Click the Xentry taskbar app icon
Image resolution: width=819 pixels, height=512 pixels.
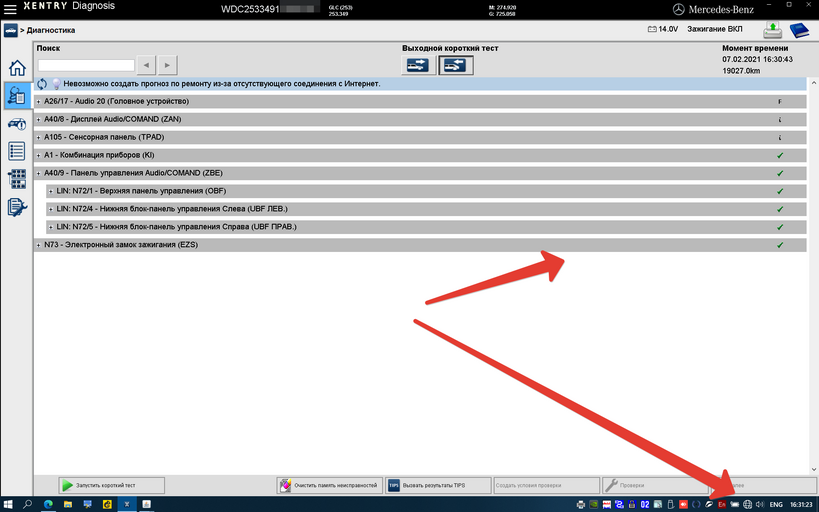[x=126, y=504]
